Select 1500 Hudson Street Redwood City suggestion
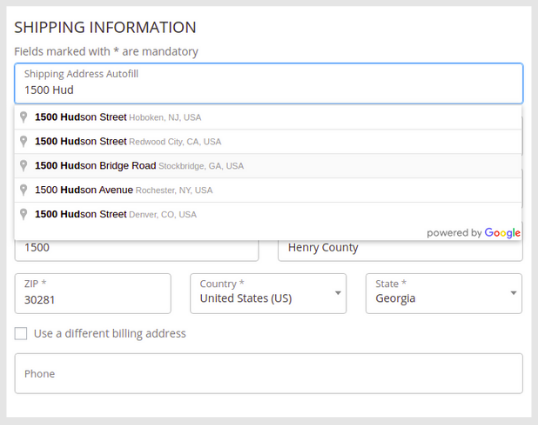Viewport: 538px width, 425px height. 268,142
